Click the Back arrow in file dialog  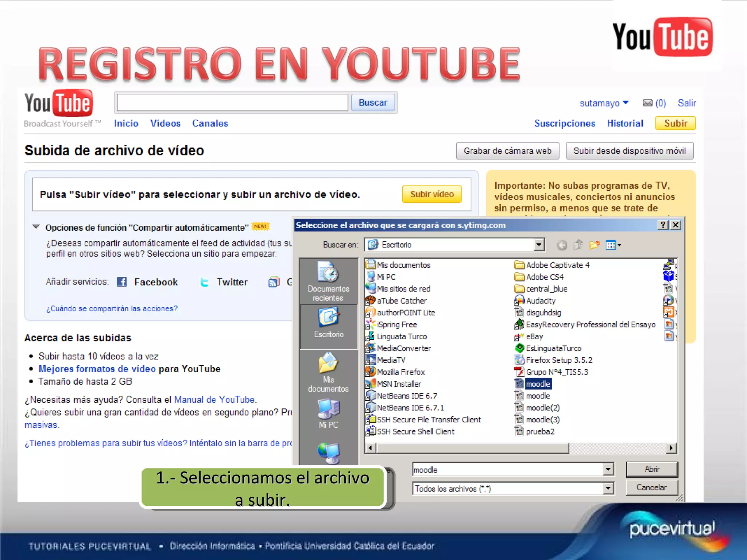[x=562, y=245]
